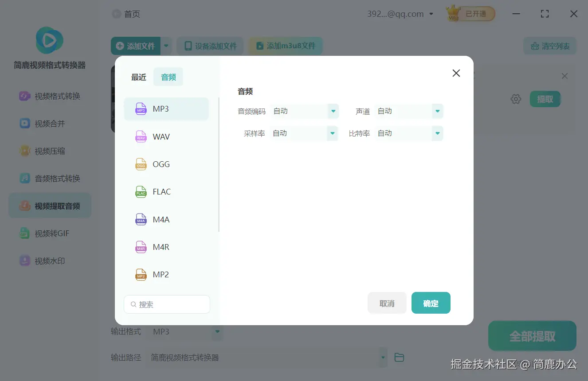Click the video watermark sidebar icon
Screen dimensions: 588x381
24,261
